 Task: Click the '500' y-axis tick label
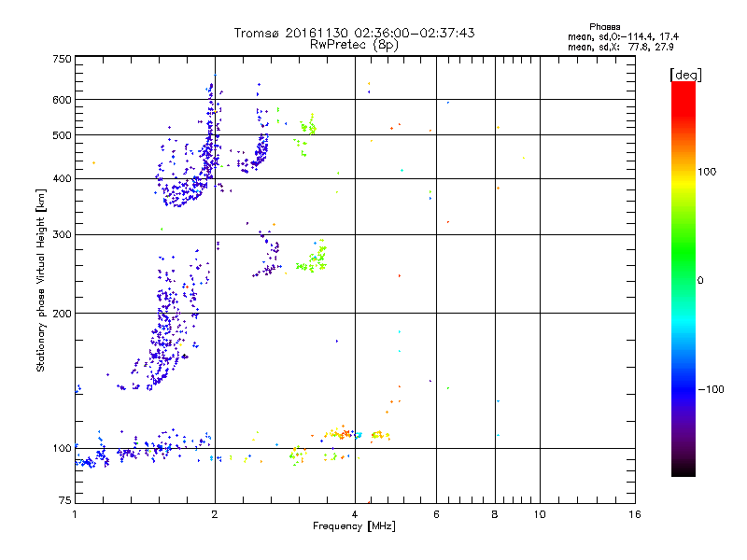(x=62, y=135)
